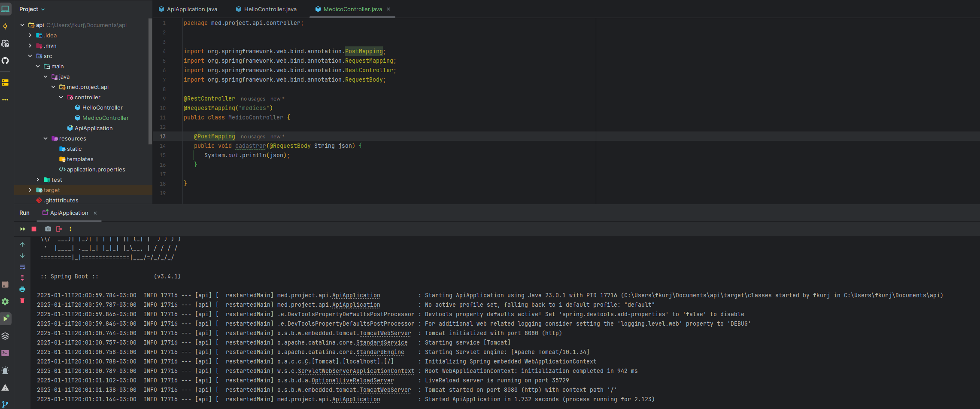Click the green gear sidebar icon
The image size is (980, 409).
click(5, 302)
